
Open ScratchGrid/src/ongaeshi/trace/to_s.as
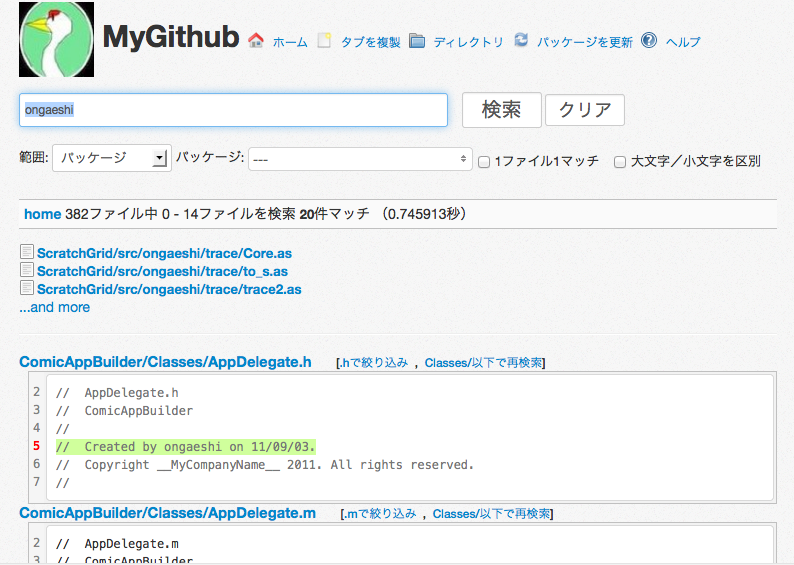click(163, 271)
